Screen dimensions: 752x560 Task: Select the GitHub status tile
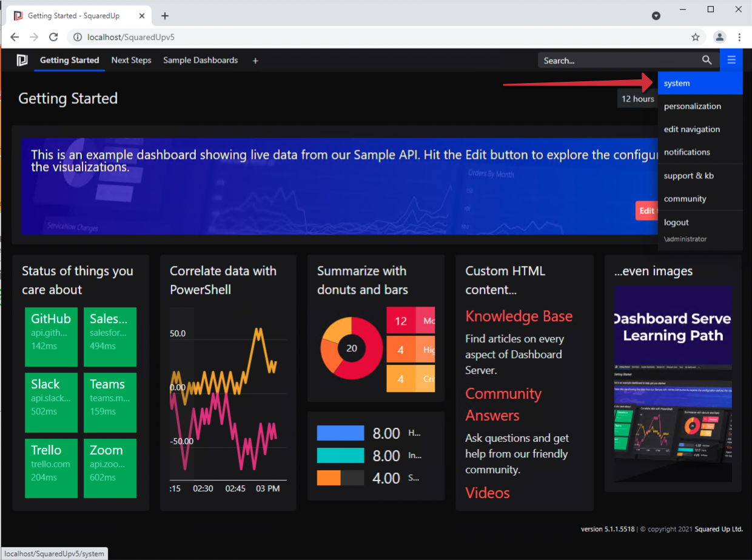(51, 337)
